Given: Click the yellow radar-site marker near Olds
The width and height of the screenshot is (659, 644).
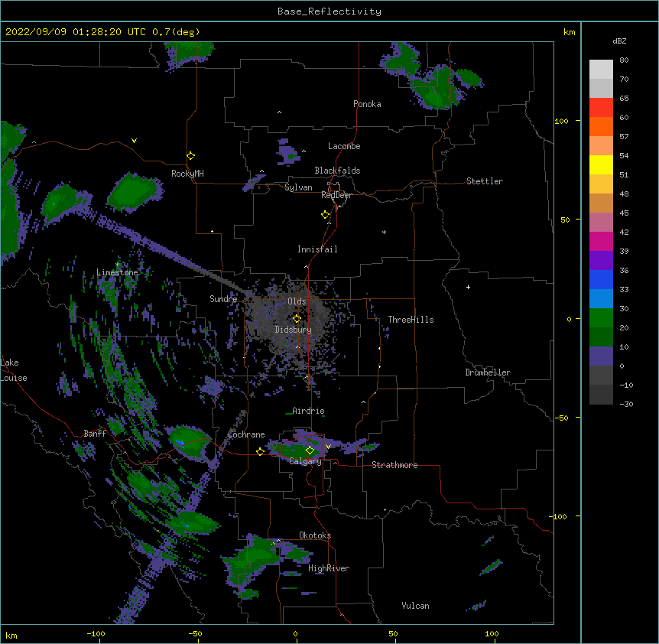Looking at the screenshot, I should (297, 319).
